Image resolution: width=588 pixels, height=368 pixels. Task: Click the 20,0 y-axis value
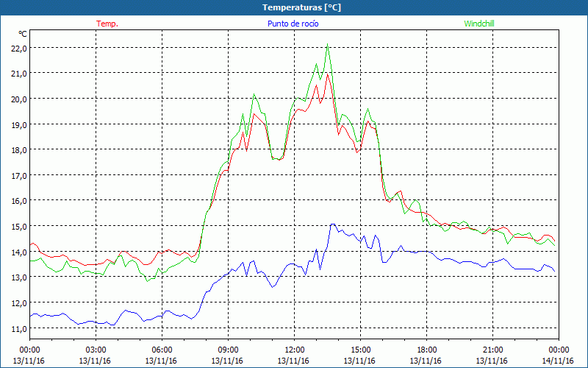click(20, 99)
